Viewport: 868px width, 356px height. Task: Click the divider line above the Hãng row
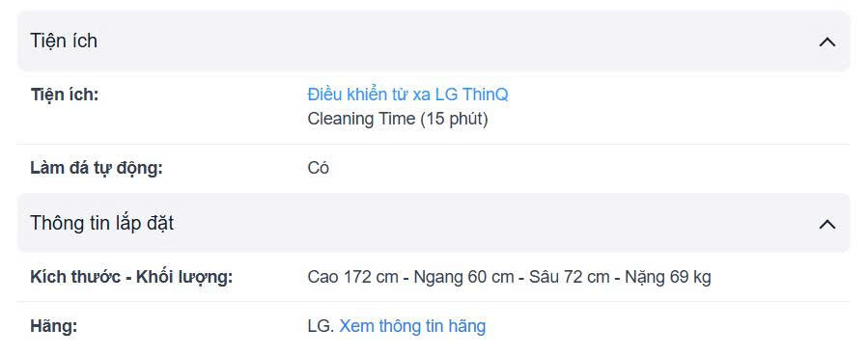[434, 302]
